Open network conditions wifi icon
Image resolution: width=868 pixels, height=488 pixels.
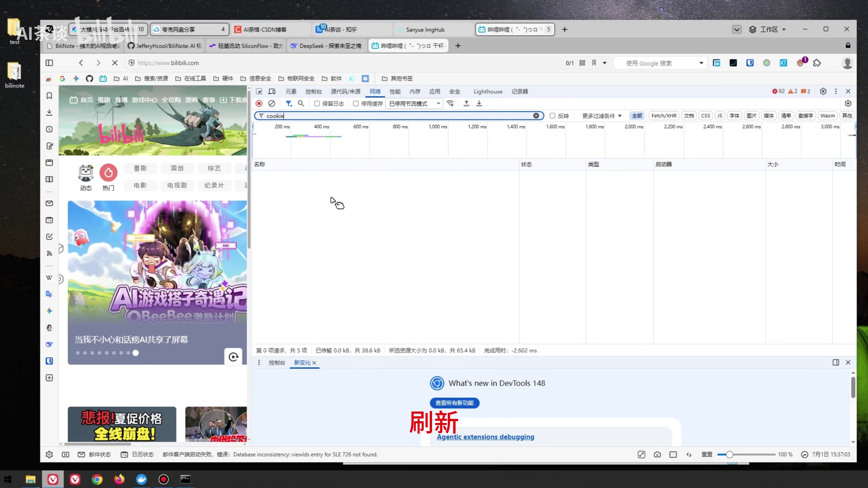click(450, 103)
